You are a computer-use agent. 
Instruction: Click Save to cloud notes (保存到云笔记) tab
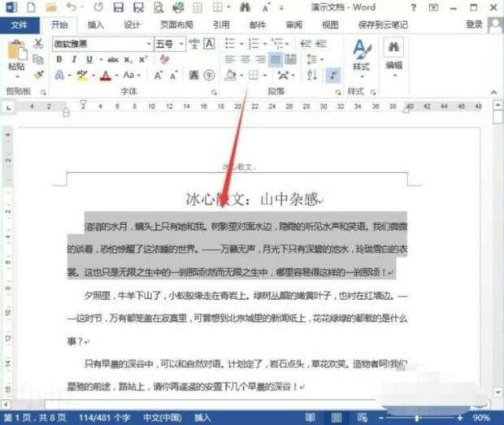coord(383,24)
